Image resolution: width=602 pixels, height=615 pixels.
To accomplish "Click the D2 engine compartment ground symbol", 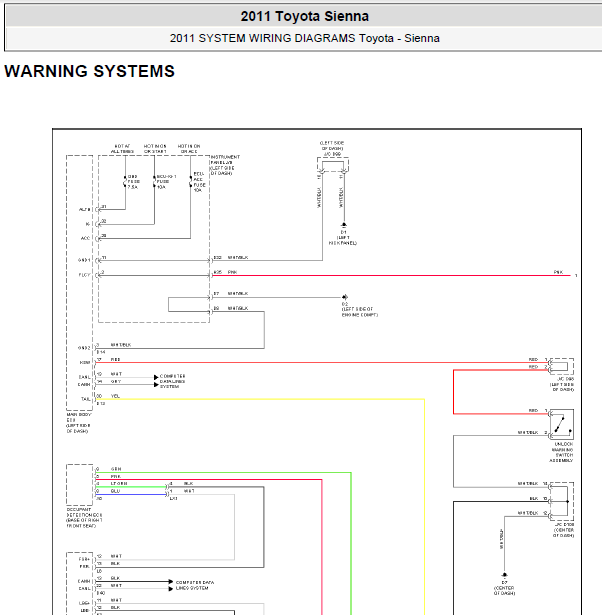I will 345,297.
